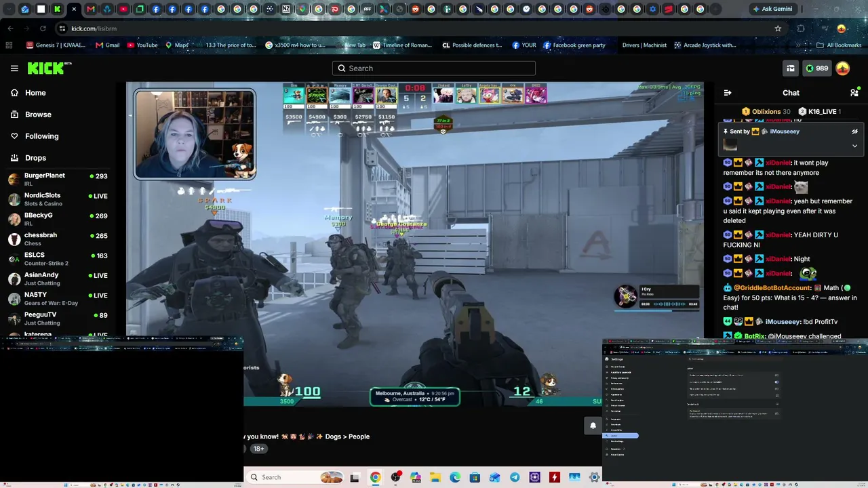Viewport: 868px width, 488px height.
Task: Open the Kick store panel icon
Action: coord(791,68)
